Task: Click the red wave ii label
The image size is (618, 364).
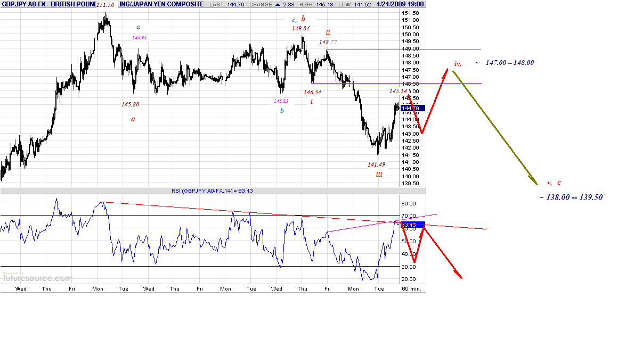Action: click(328, 32)
